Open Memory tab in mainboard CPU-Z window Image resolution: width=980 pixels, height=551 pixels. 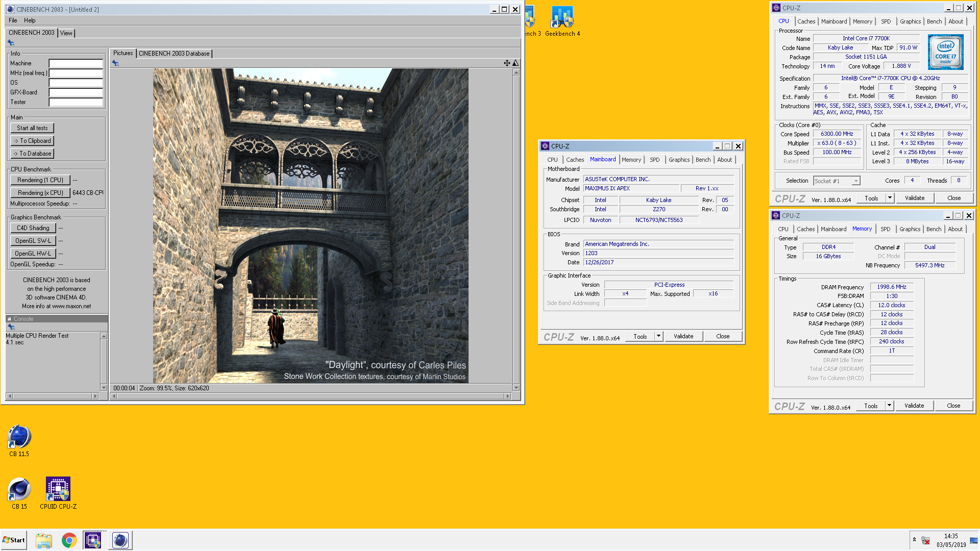click(x=631, y=160)
